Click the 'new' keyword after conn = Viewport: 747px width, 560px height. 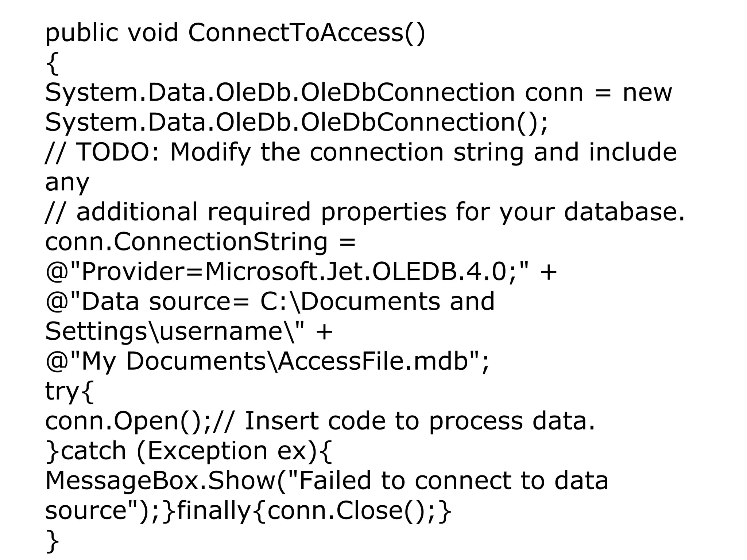tap(647, 93)
